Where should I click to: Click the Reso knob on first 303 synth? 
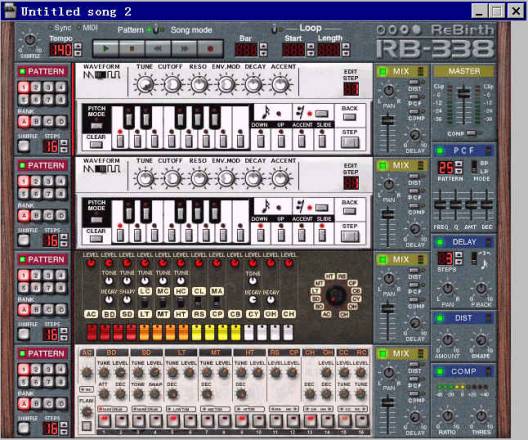tap(199, 84)
